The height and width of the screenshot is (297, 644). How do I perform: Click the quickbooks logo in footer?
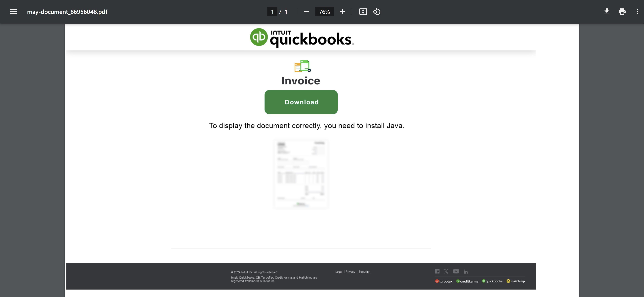[492, 281]
